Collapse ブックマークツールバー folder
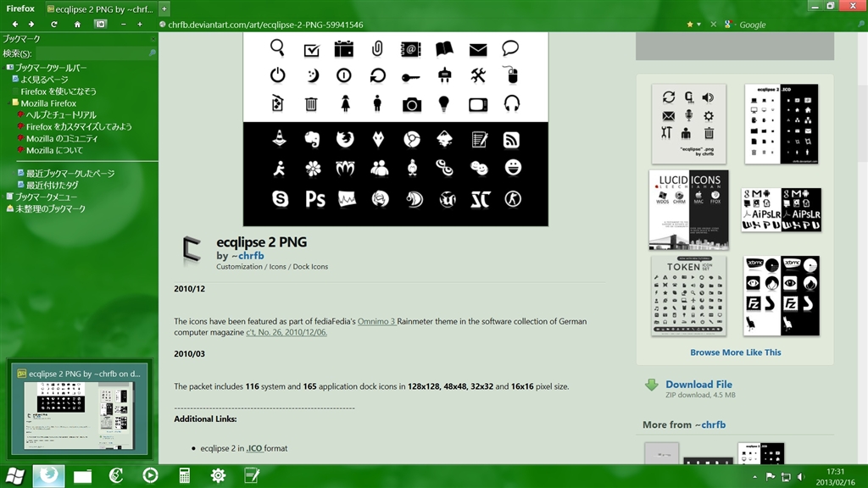Screen dimensions: 868x488 [x=4, y=68]
